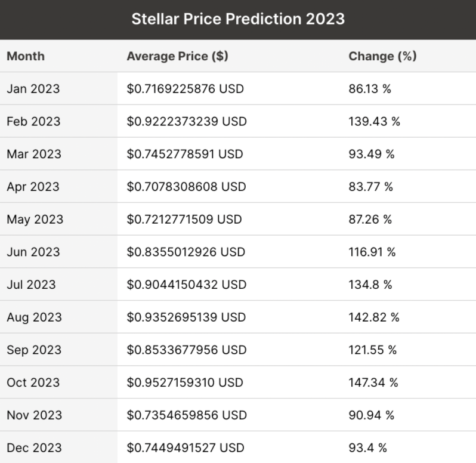Click the Dec 2023 month cell
This screenshot has width=476, height=463.
coord(34,447)
